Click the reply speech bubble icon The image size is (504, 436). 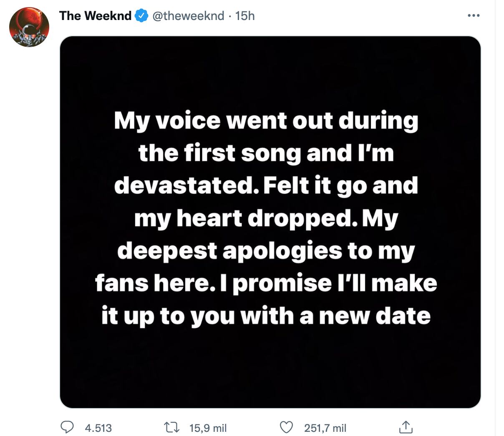(x=67, y=427)
